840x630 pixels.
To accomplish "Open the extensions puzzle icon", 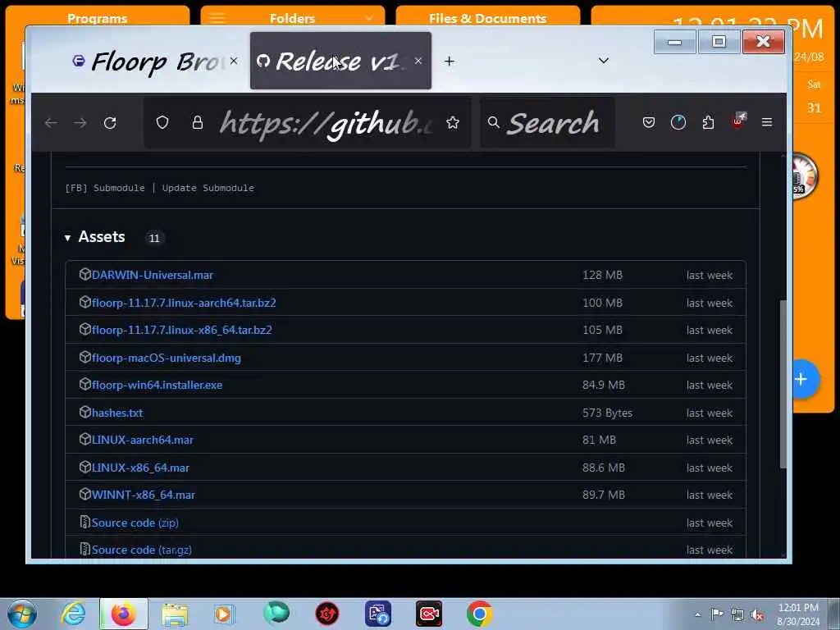I will pyautogui.click(x=708, y=123).
